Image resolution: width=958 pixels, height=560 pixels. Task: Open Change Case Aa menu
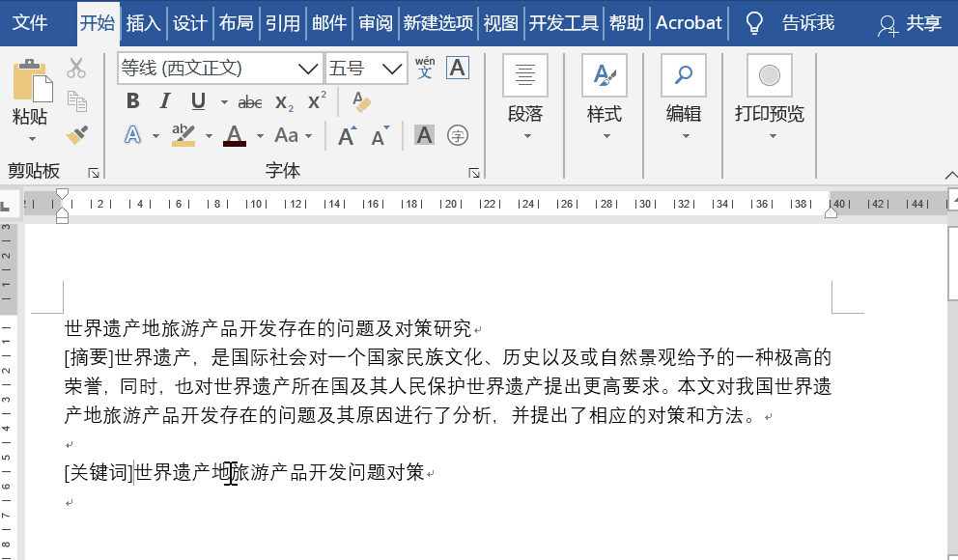(x=286, y=135)
